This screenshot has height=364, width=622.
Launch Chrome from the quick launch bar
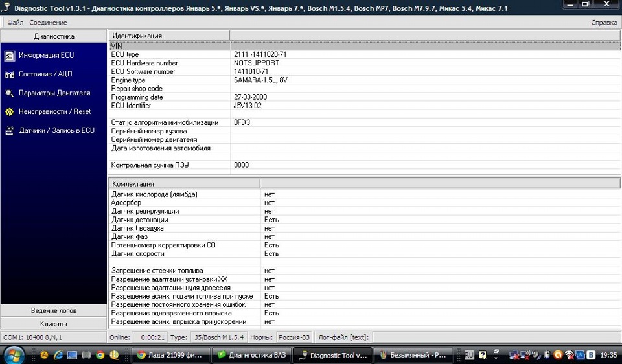(100, 355)
